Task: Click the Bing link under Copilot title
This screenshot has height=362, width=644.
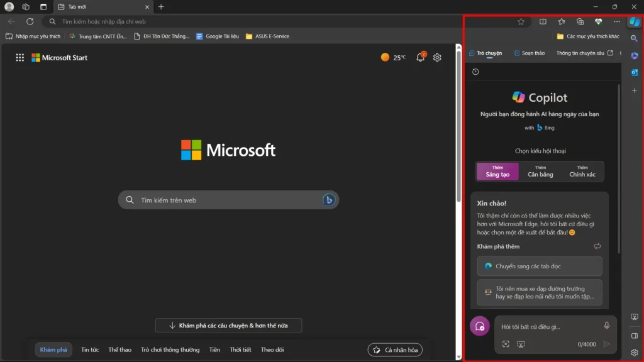Action: pos(546,128)
